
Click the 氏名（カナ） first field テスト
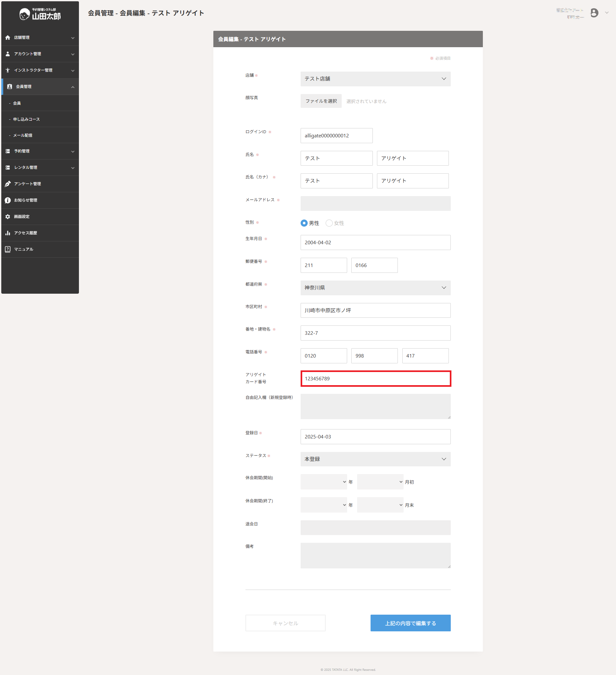coord(336,181)
